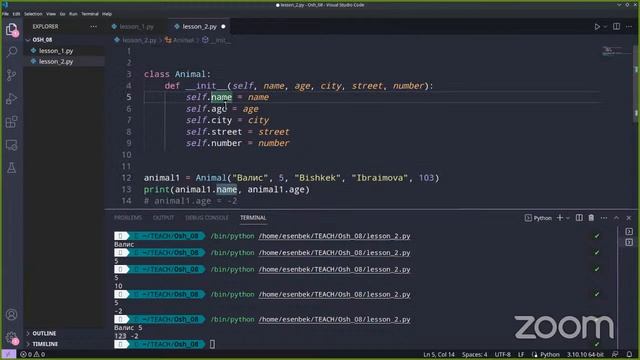
Task: Open the Extensions view
Action: 11,122
